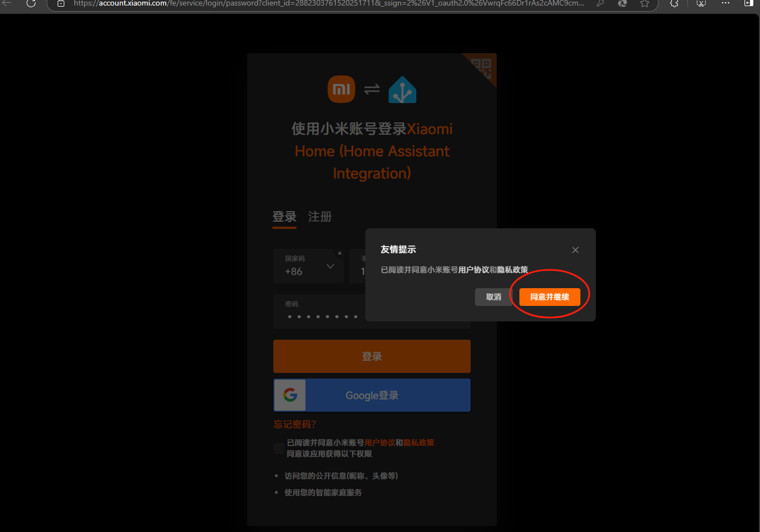
Task: Close the 友情提示 dialog with X
Action: (575, 250)
